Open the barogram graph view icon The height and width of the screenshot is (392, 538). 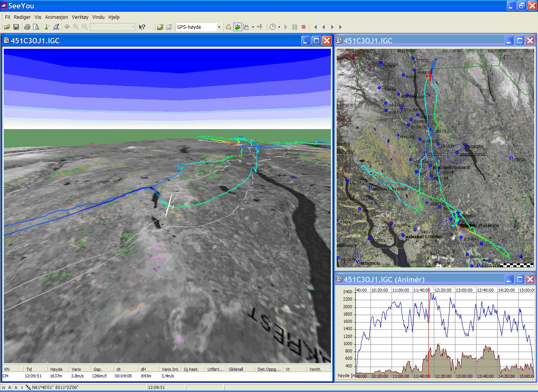click(x=246, y=27)
